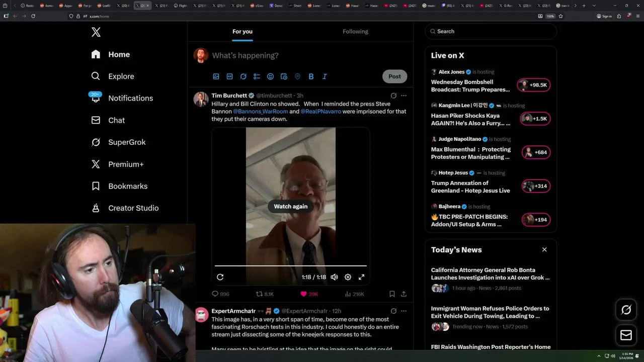Screen dimensions: 644x362
Task: Open the Home navigation item
Action: (x=111, y=54)
